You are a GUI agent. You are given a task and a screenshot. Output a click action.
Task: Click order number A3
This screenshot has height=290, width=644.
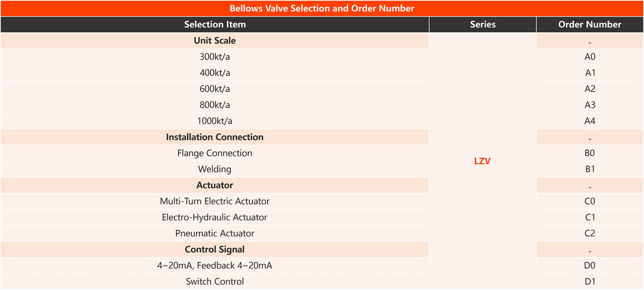590,105
